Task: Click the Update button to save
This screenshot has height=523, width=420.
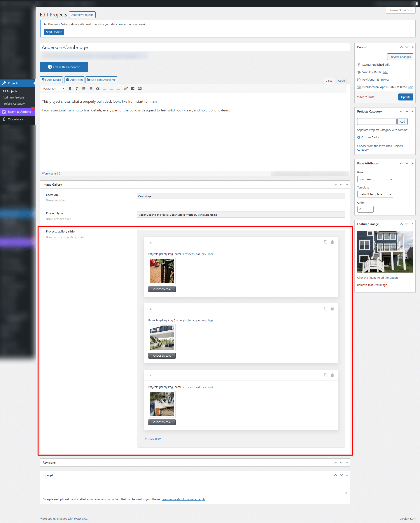Action: point(406,97)
